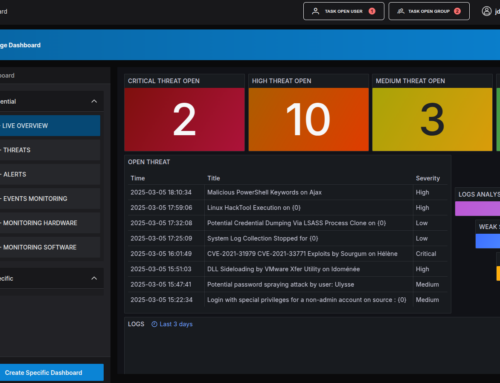Open Events Monitoring in sidebar
This screenshot has height=383, width=500.
[50, 199]
